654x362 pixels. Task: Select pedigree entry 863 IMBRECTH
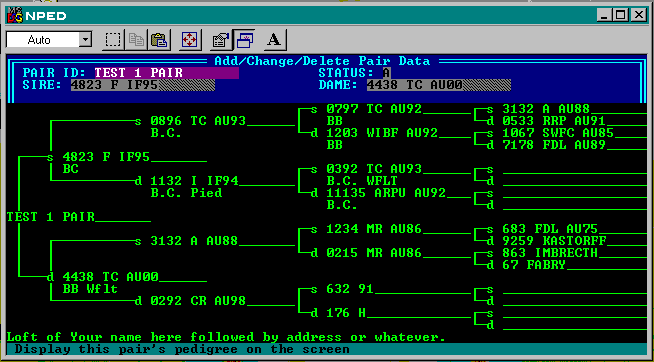click(550, 253)
